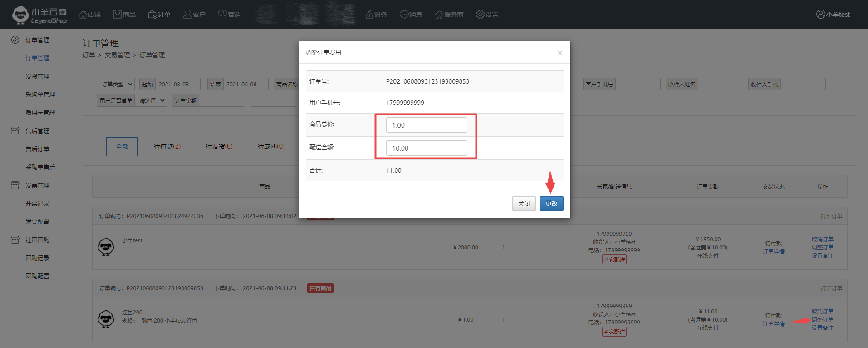Click the 配送金额 input field
This screenshot has width=868, height=348.
(x=426, y=148)
